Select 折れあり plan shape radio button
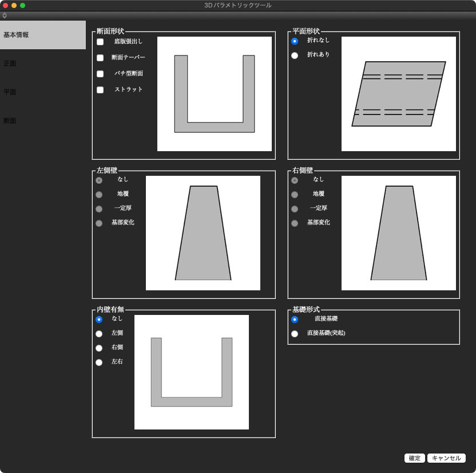 [295, 56]
